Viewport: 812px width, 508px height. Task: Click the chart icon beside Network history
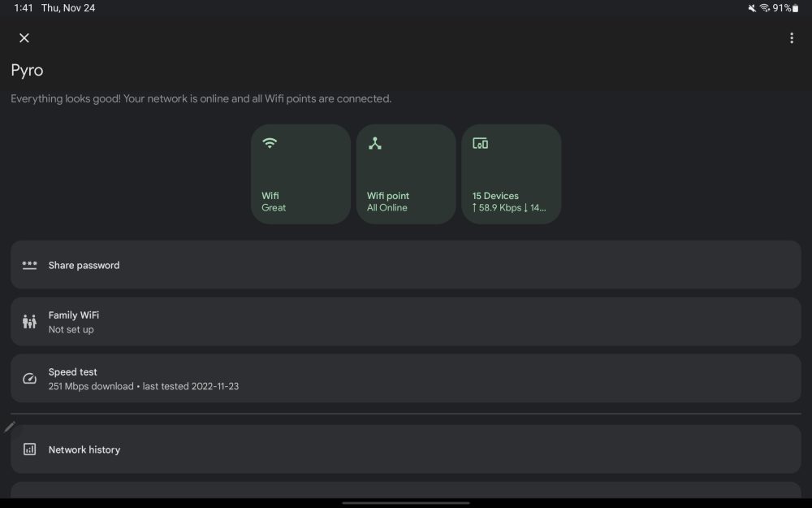(x=30, y=449)
